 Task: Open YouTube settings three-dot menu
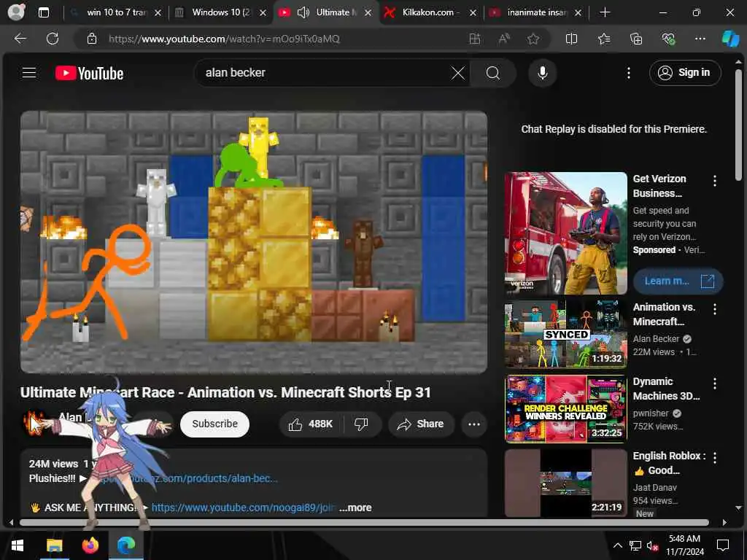tap(629, 73)
